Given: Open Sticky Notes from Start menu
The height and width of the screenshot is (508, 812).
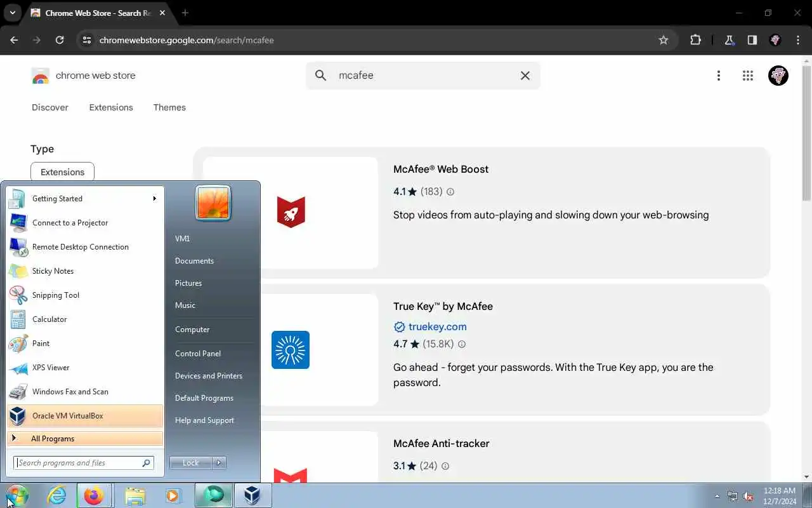Looking at the screenshot, I should (85, 271).
